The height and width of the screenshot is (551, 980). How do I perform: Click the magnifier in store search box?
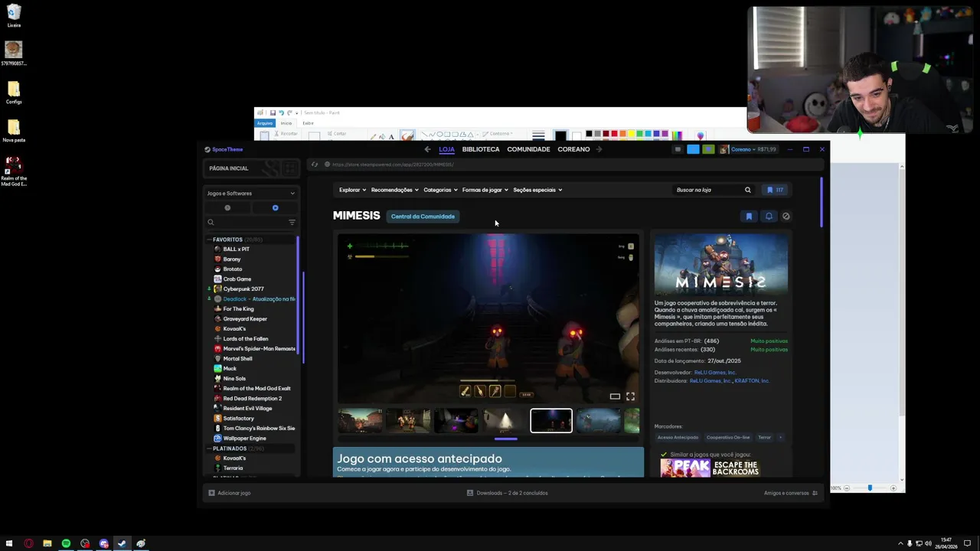[748, 190]
